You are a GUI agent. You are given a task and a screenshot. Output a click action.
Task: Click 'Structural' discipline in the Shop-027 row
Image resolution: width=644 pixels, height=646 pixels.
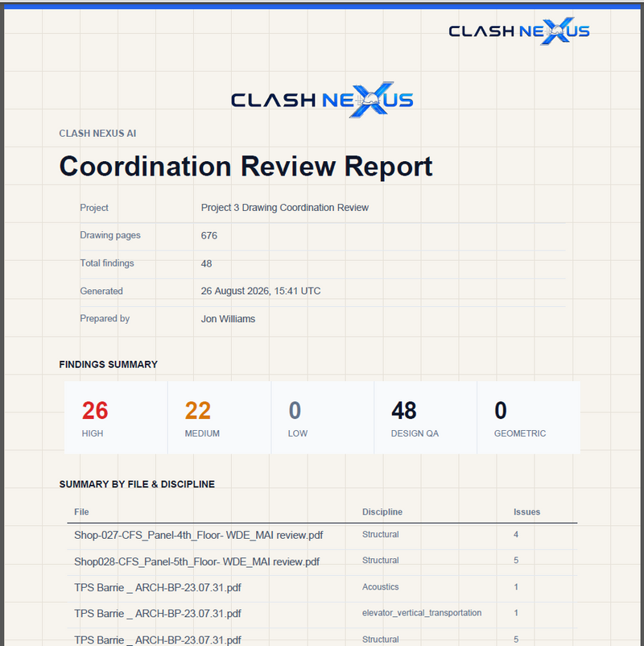[381, 534]
